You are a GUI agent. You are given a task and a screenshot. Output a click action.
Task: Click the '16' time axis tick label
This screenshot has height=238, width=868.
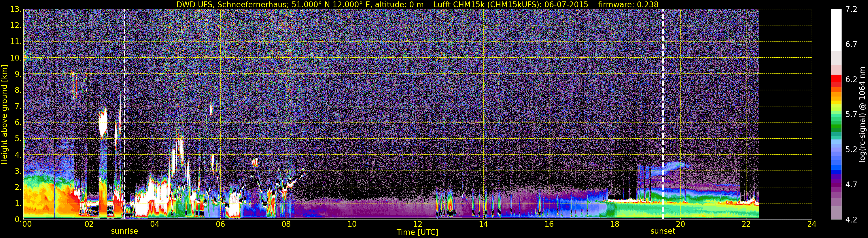tap(549, 224)
